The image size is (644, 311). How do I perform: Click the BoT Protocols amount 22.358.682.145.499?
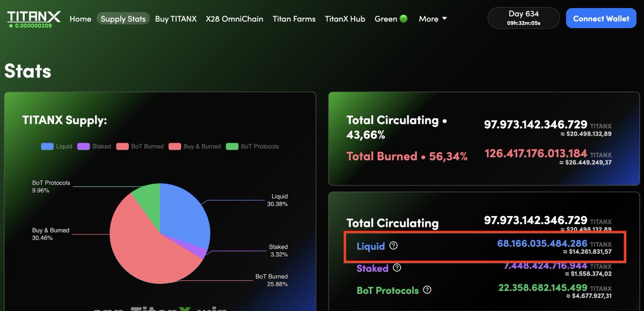543,288
